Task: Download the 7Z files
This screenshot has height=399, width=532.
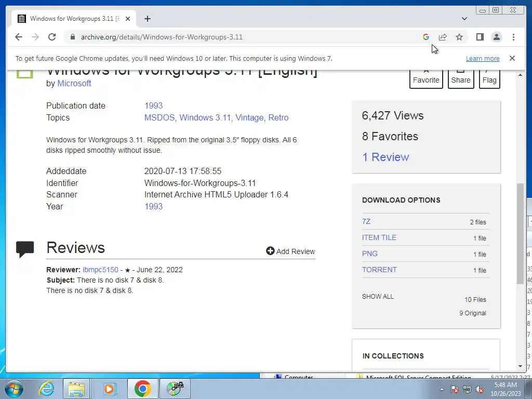Action: click(x=366, y=221)
